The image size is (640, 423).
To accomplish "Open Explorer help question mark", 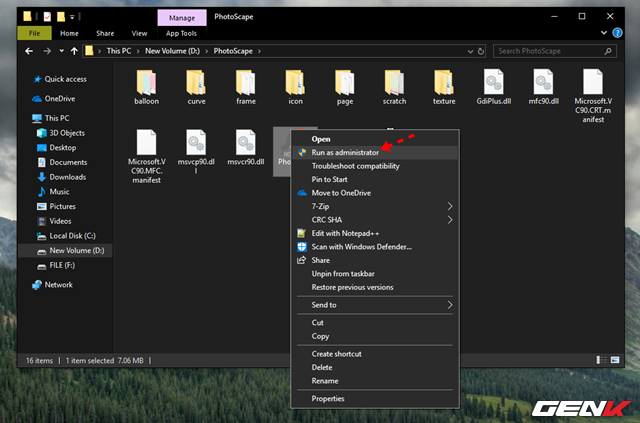I will click(x=618, y=33).
